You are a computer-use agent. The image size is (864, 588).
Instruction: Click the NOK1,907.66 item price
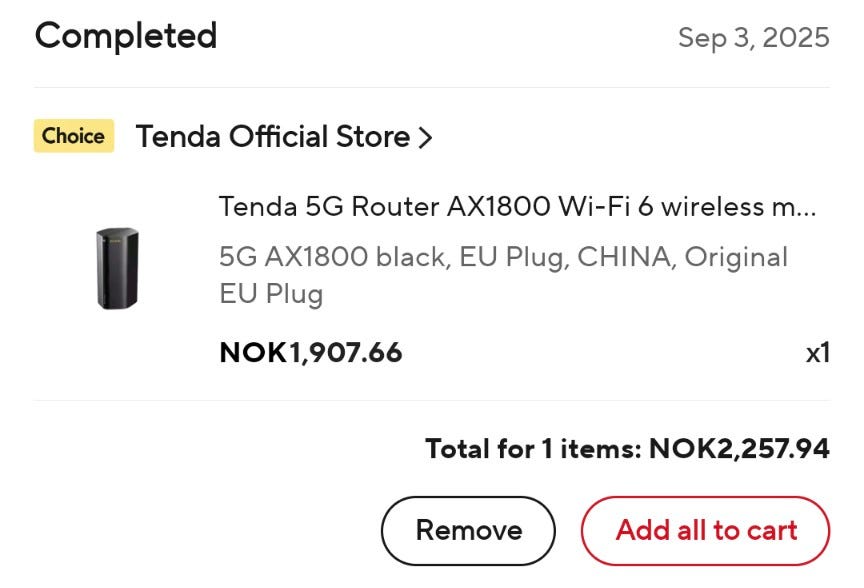310,352
